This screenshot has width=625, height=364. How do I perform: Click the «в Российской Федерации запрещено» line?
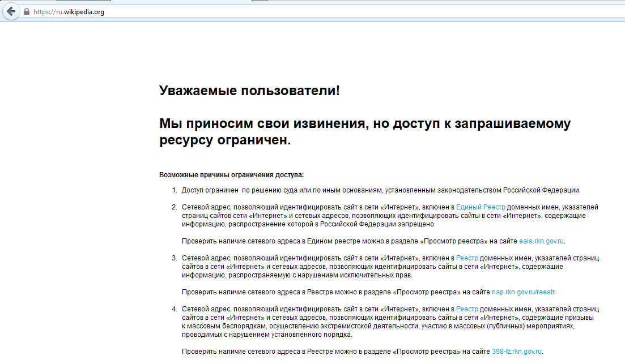coord(308,224)
